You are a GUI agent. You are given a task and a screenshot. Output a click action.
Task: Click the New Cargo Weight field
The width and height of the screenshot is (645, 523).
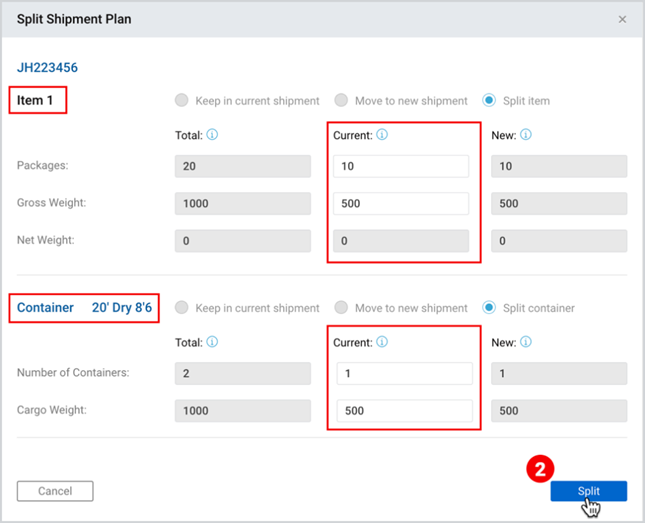tap(559, 411)
